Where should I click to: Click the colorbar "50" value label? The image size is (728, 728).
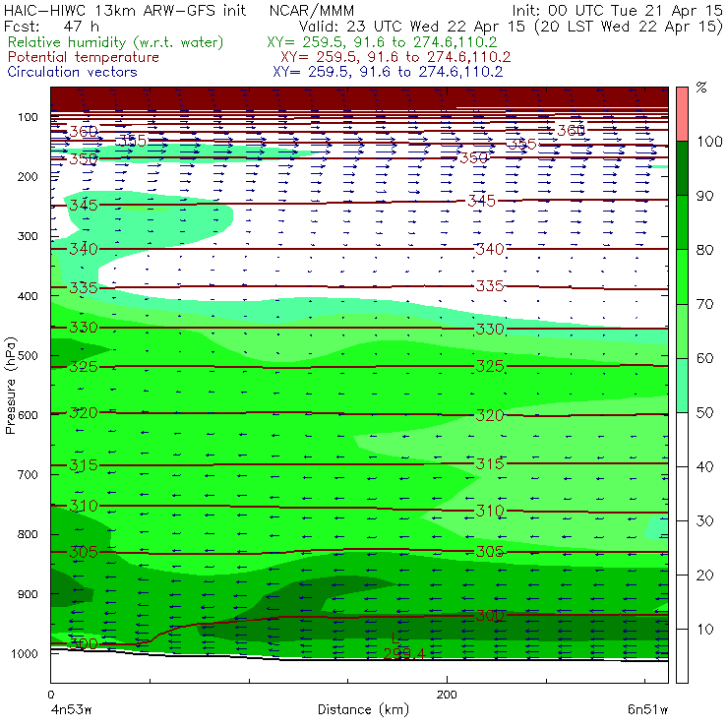click(x=704, y=412)
